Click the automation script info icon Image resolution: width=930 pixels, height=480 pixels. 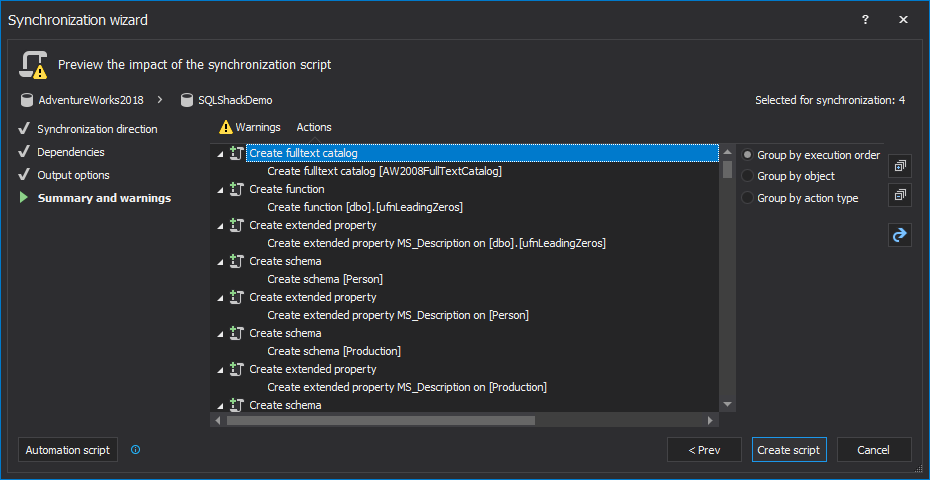click(x=135, y=450)
